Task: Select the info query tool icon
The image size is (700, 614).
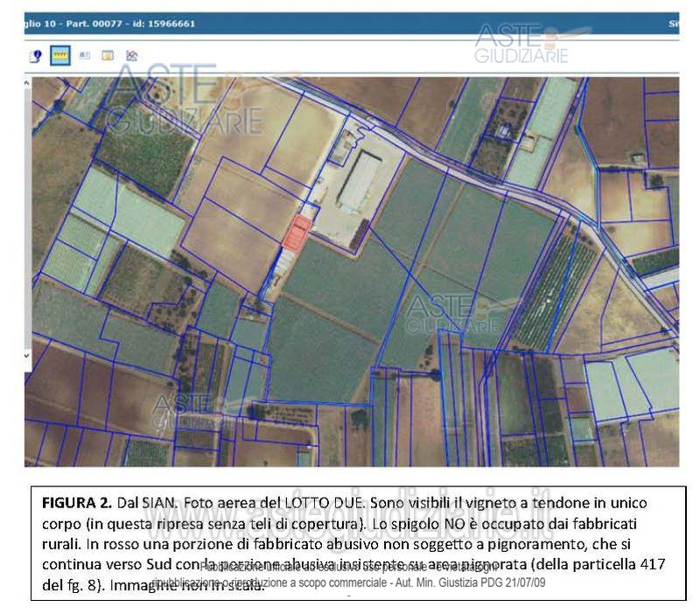Action: 36,56
